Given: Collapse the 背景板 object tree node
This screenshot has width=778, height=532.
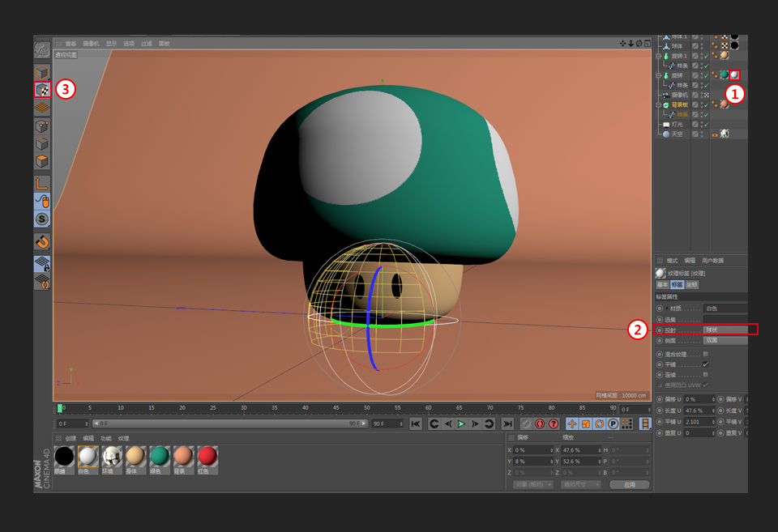Looking at the screenshot, I should (660, 104).
